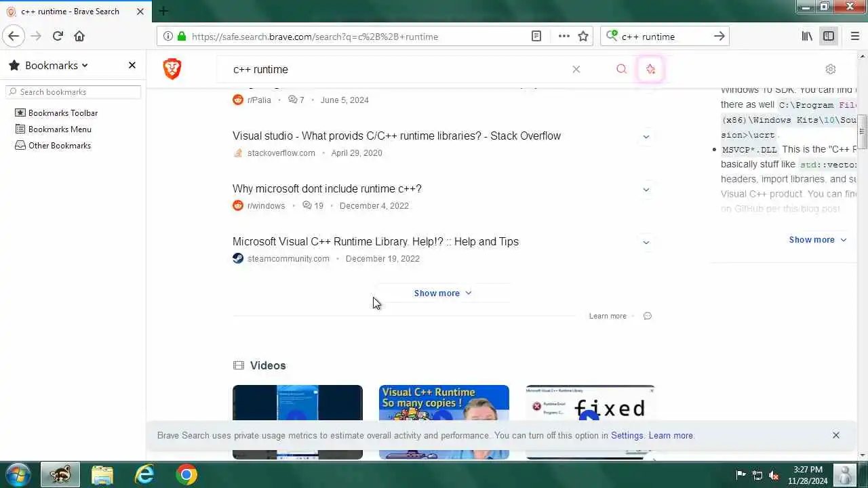Image resolution: width=868 pixels, height=488 pixels.
Task: Launch Internet Explorer from taskbar
Action: [x=144, y=474]
